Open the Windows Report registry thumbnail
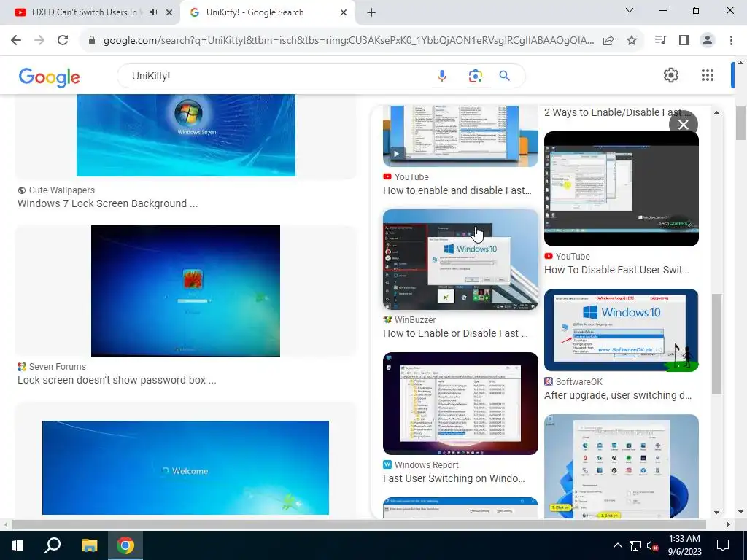 (461, 403)
